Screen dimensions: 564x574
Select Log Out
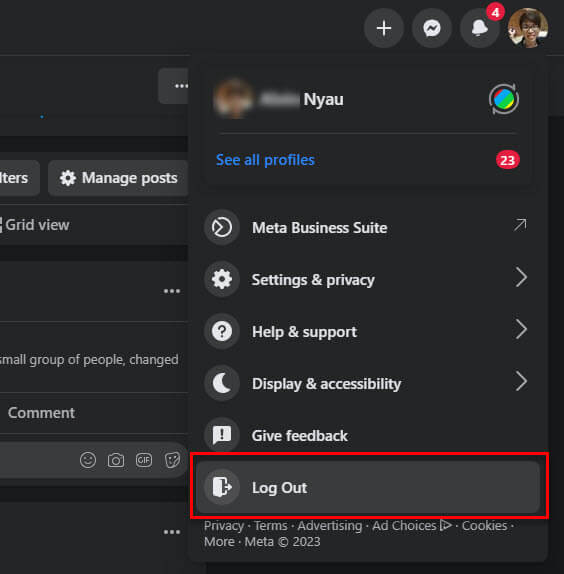368,487
